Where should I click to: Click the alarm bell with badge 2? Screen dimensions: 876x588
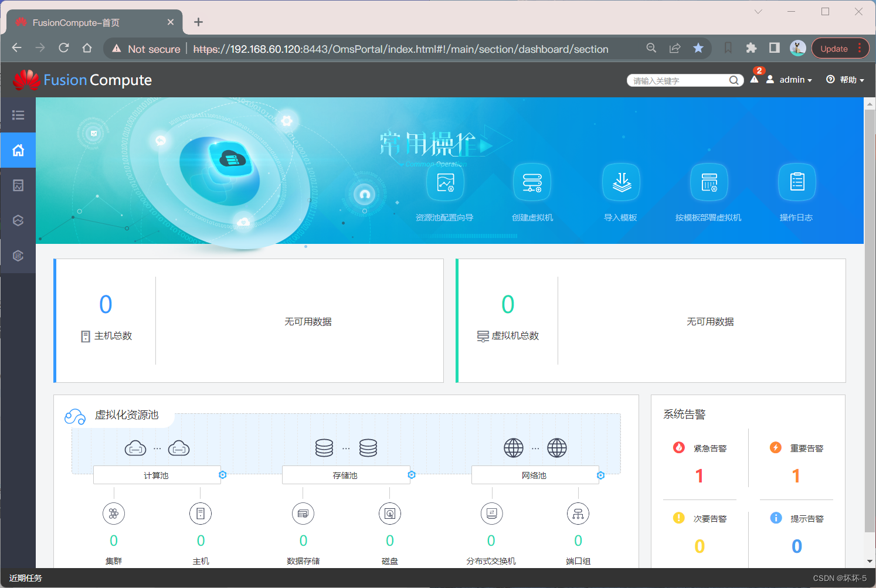[755, 79]
